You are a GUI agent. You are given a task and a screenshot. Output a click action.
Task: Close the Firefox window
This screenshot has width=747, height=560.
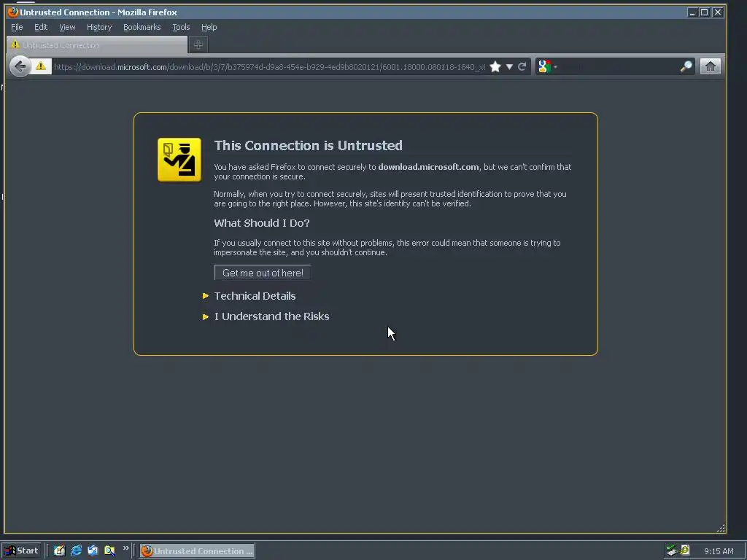click(718, 12)
